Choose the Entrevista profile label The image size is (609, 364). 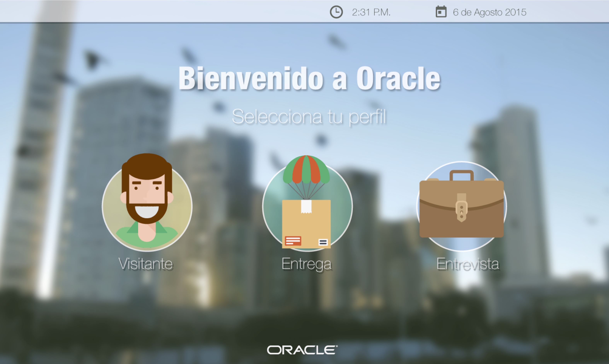467,264
